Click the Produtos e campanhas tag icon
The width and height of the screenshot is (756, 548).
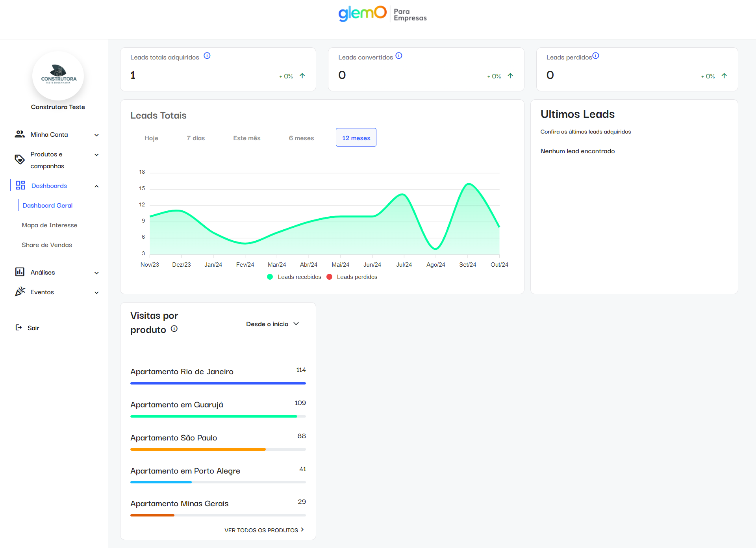pyautogui.click(x=20, y=160)
